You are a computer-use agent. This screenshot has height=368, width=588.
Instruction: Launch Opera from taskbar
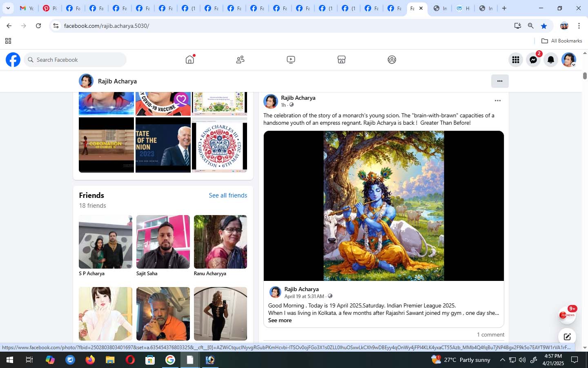tap(130, 360)
